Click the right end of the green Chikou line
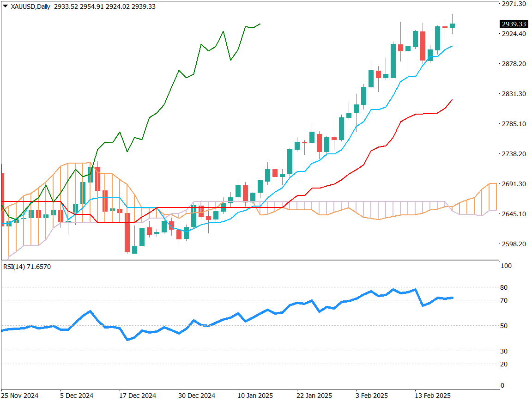The width and height of the screenshot is (532, 402). pos(260,24)
